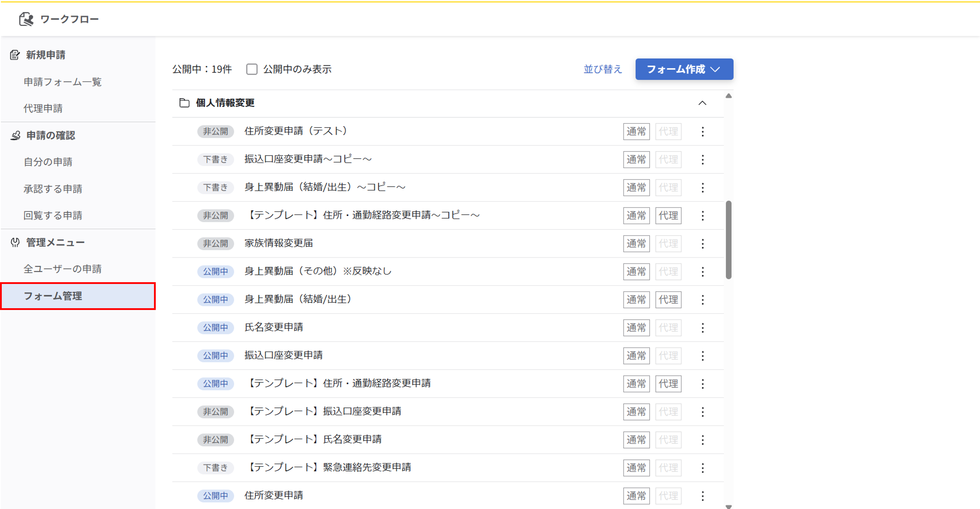Click the 管理メニュー wrench icon

tap(15, 242)
